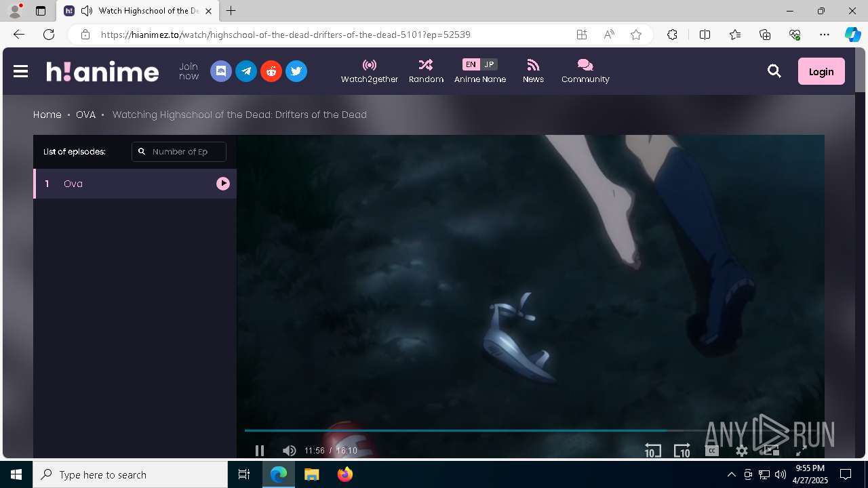Add page to favorites star

(x=636, y=35)
